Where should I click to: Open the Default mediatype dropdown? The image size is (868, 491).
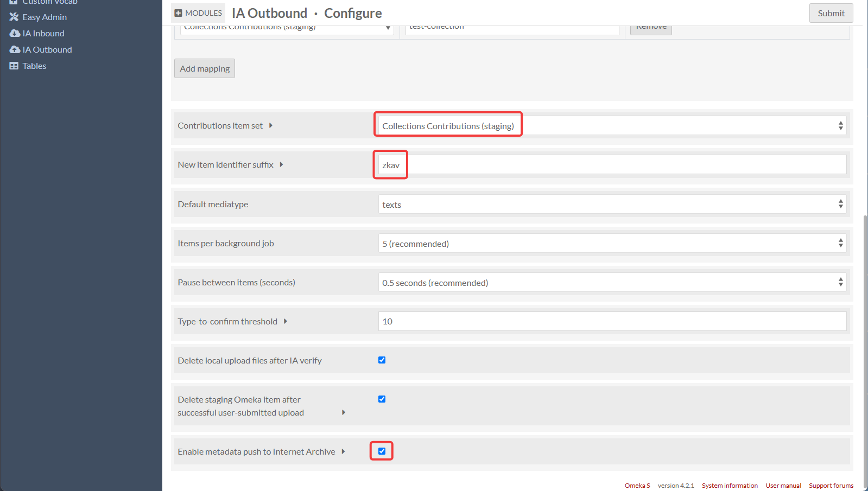(612, 205)
